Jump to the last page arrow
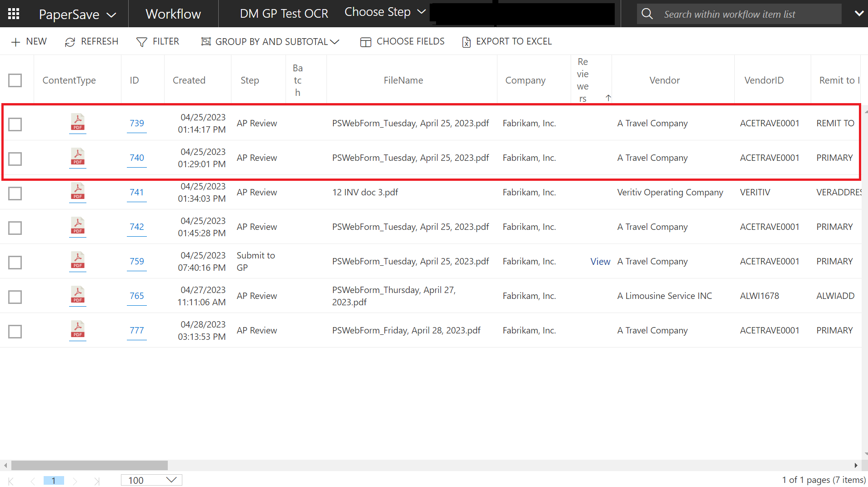Screen dimensions: 868x487 tap(96, 481)
